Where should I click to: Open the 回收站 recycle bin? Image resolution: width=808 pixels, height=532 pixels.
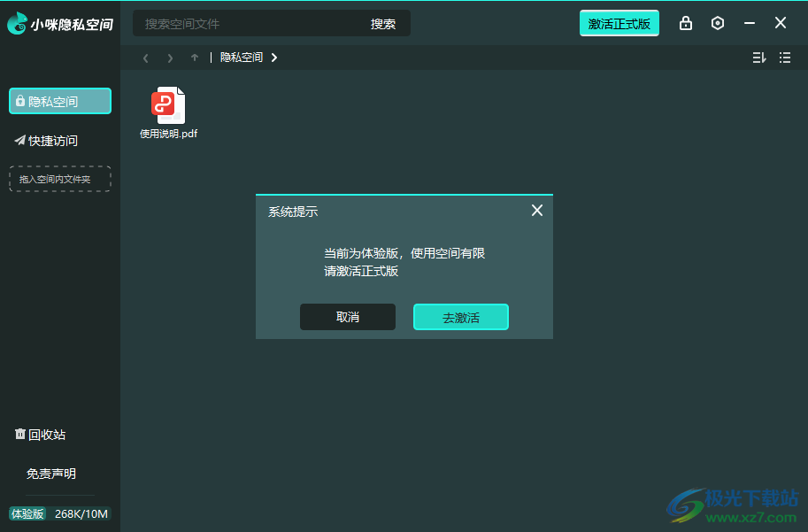[40, 435]
